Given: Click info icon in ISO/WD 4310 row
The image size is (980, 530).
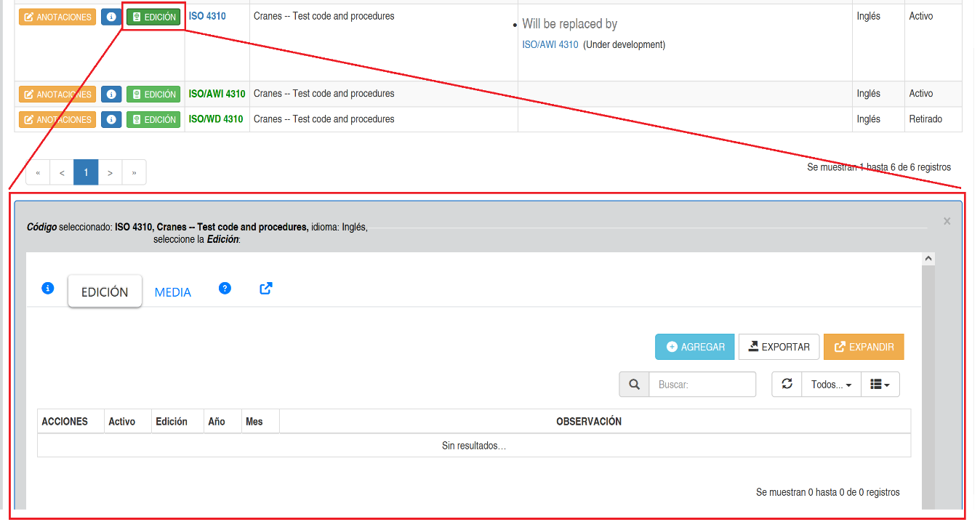Looking at the screenshot, I should [x=111, y=120].
